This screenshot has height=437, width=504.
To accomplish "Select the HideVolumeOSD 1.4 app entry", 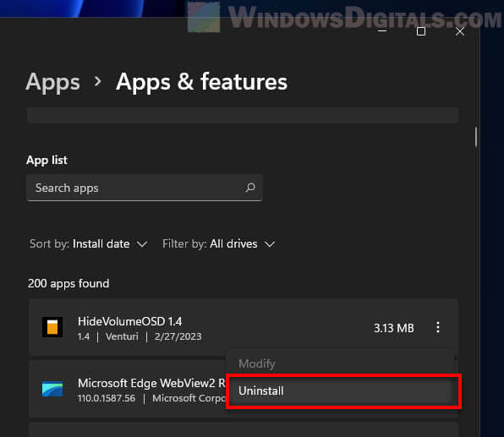I will pyautogui.click(x=244, y=327).
